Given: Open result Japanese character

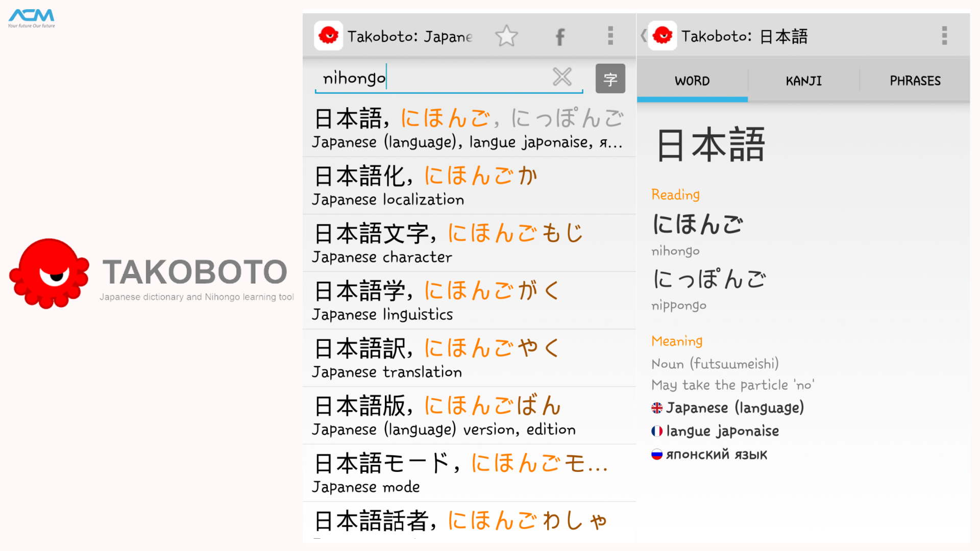Looking at the screenshot, I should tap(469, 243).
